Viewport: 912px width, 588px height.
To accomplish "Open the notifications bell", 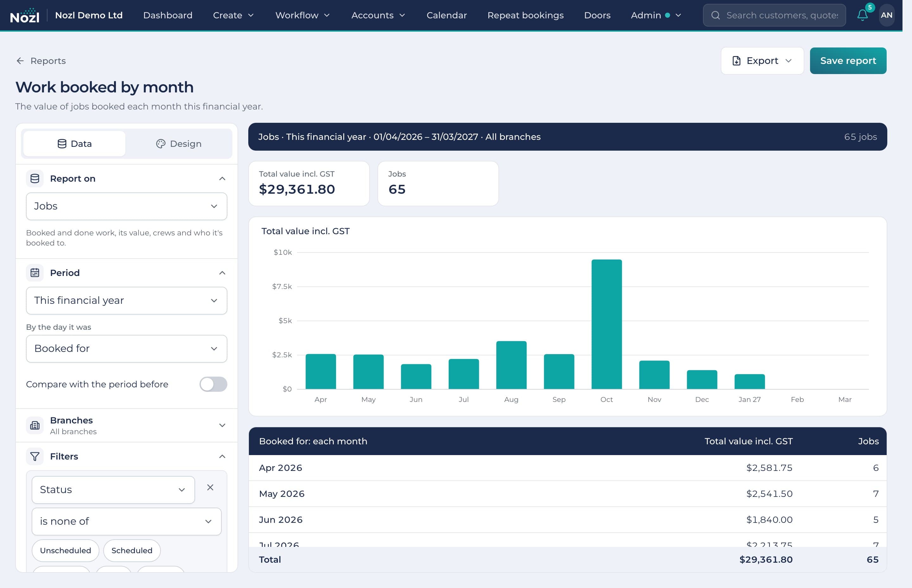I will pyautogui.click(x=862, y=15).
